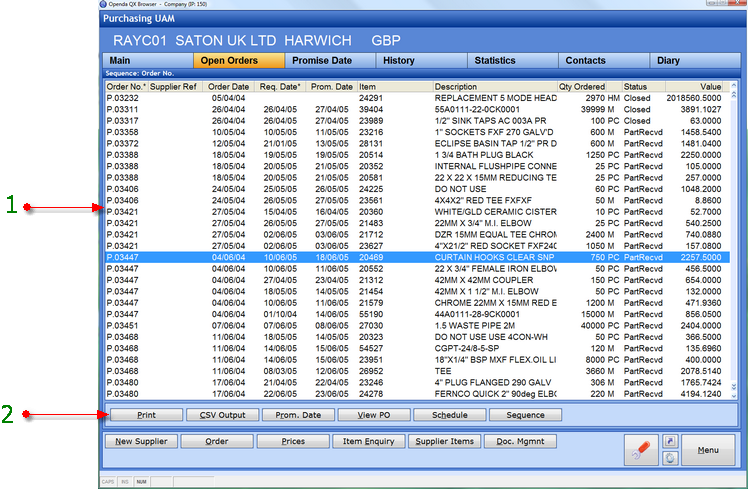748x489 pixels.
Task: Click the blue shortcut arrow icon button
Action: (670, 441)
